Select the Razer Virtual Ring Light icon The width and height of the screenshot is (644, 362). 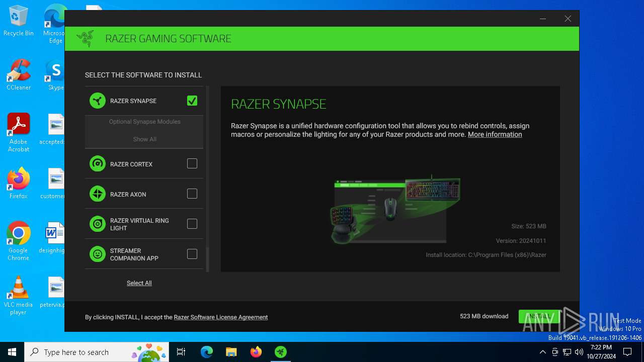coord(98,224)
